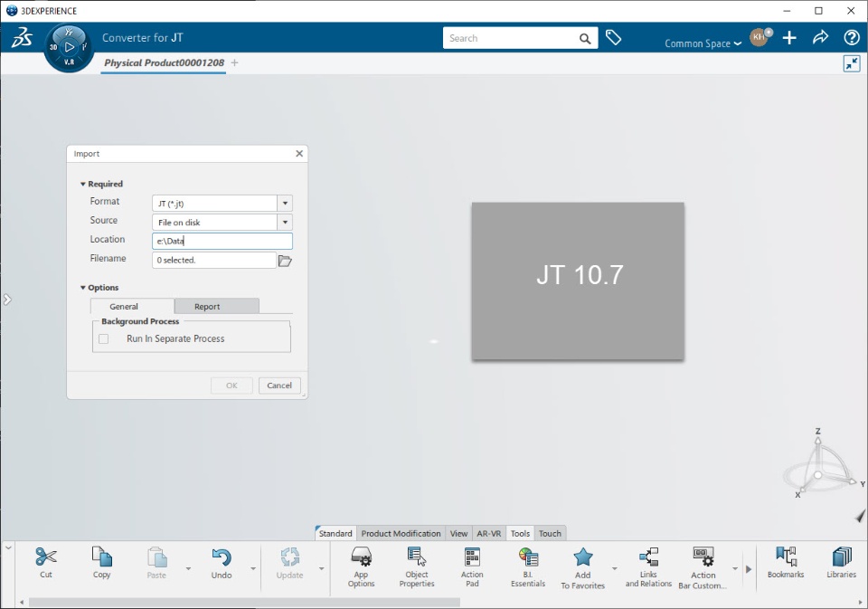
Task: Open the Help question mark
Action: point(852,38)
